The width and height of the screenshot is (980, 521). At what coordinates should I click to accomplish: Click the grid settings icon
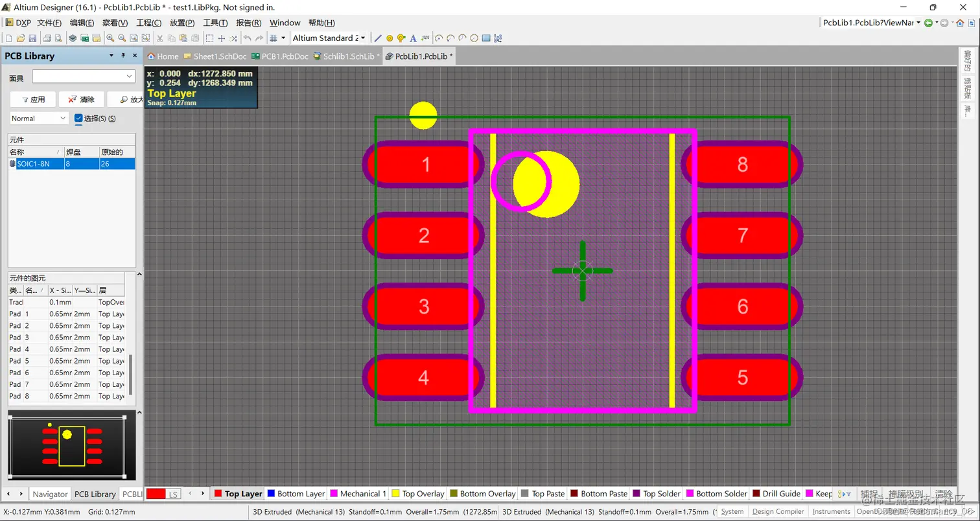(274, 38)
